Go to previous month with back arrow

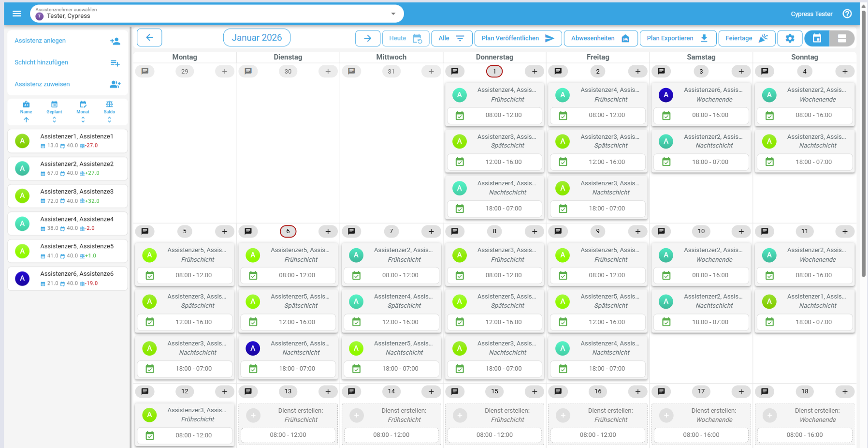[x=149, y=38]
